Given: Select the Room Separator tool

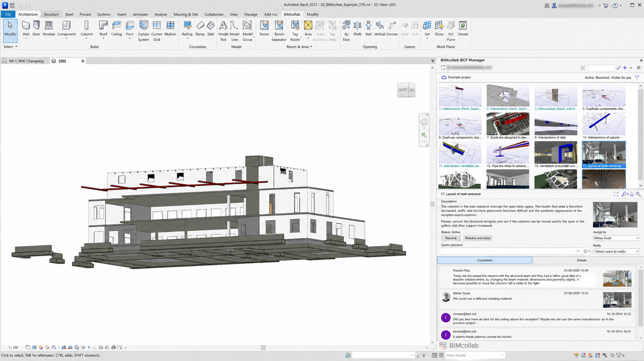Looking at the screenshot, I should click(279, 31).
